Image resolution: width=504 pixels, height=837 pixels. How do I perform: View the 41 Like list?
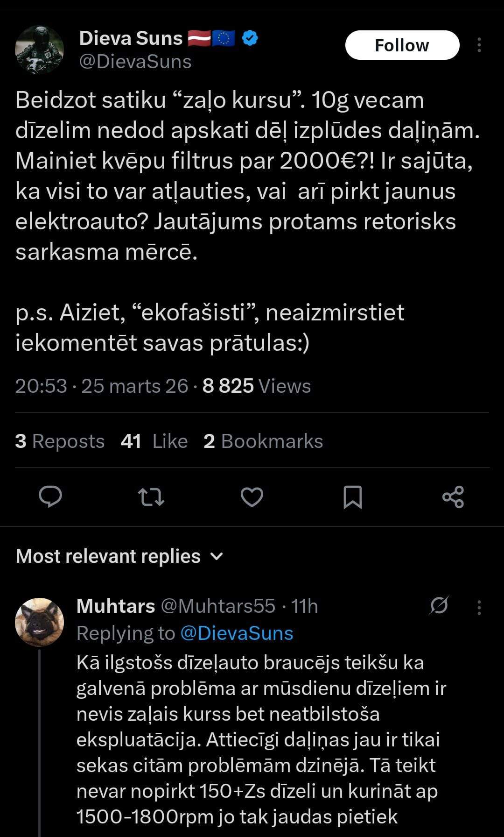pos(154,441)
